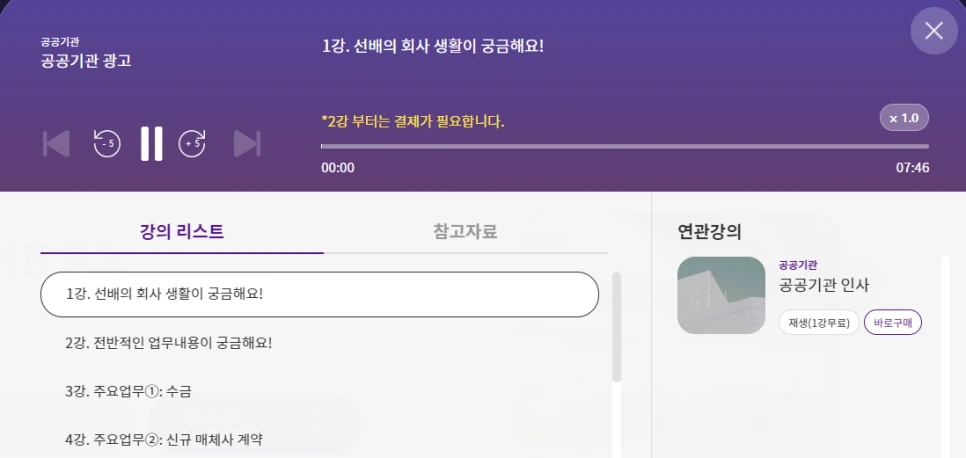This screenshot has width=966, height=458.
Task: Change playback speed x 1.0
Action: pyautogui.click(x=904, y=118)
